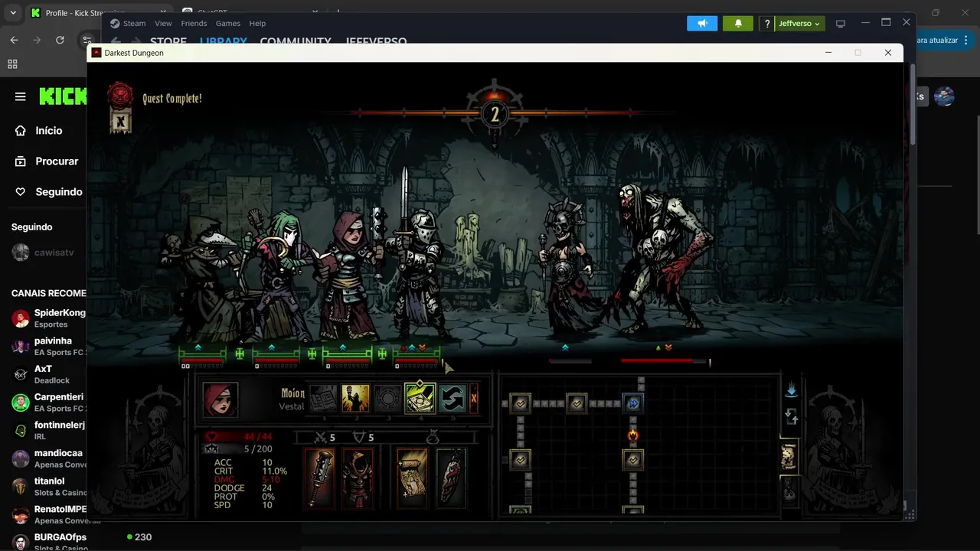980x551 pixels.
Task: Select the top-middle cleared room on map
Action: tap(577, 403)
